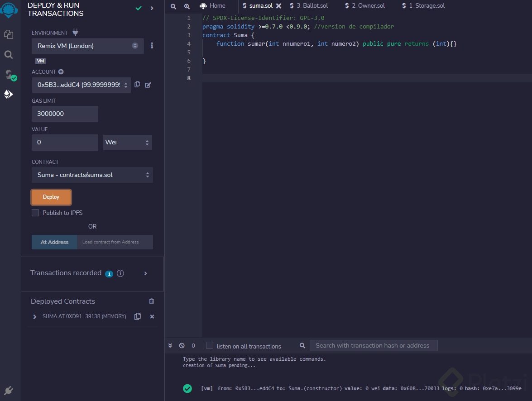
Task: Open the Account selector dropdown
Action: coord(81,85)
